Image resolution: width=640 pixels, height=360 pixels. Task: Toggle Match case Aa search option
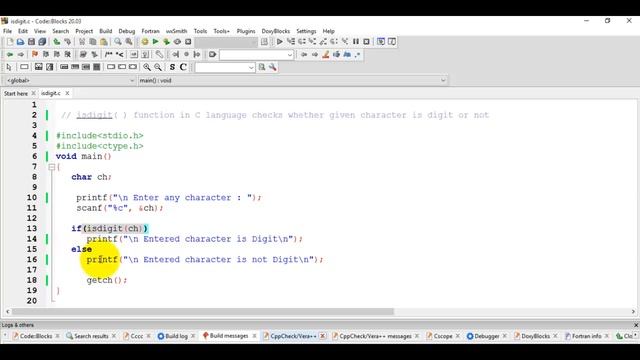347,54
